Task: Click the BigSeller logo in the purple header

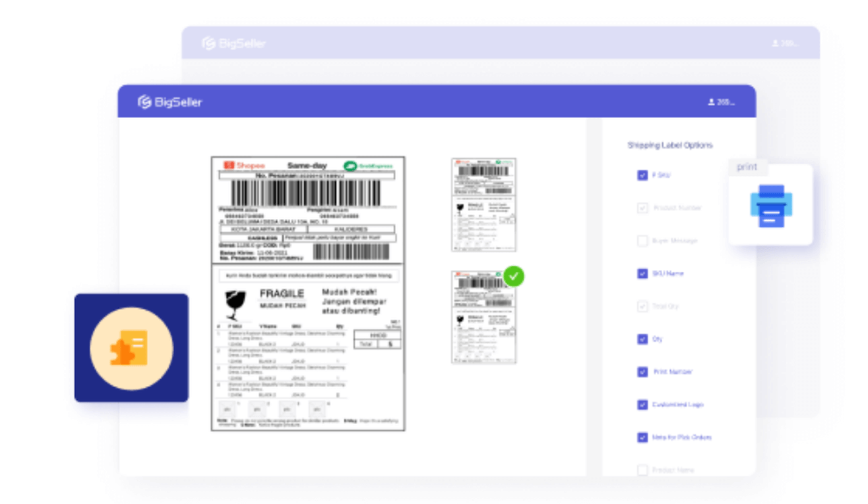Action: [170, 102]
